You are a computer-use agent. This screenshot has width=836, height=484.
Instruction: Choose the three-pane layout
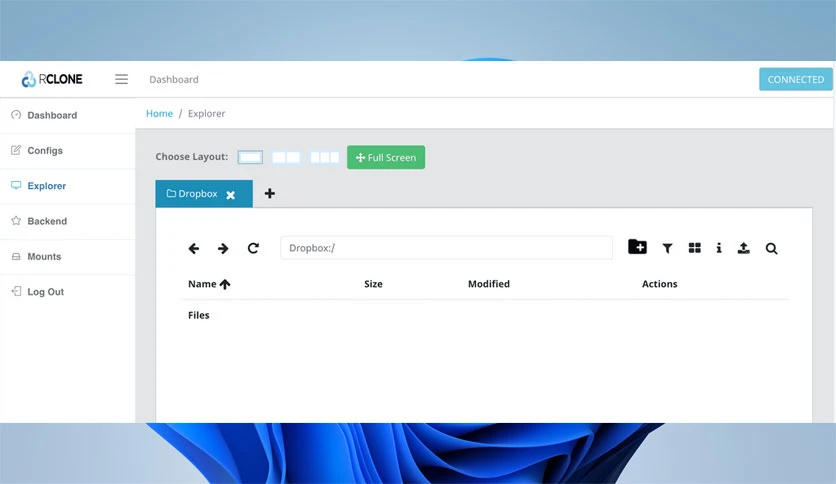coord(325,157)
